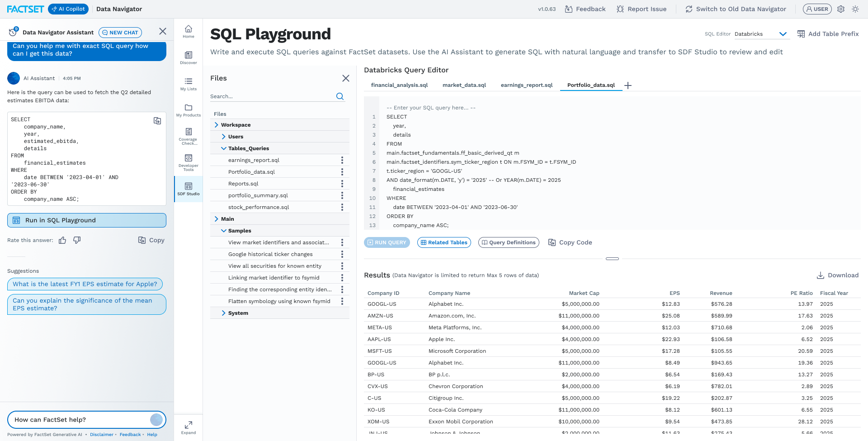Open Reports.sql file

(x=243, y=184)
